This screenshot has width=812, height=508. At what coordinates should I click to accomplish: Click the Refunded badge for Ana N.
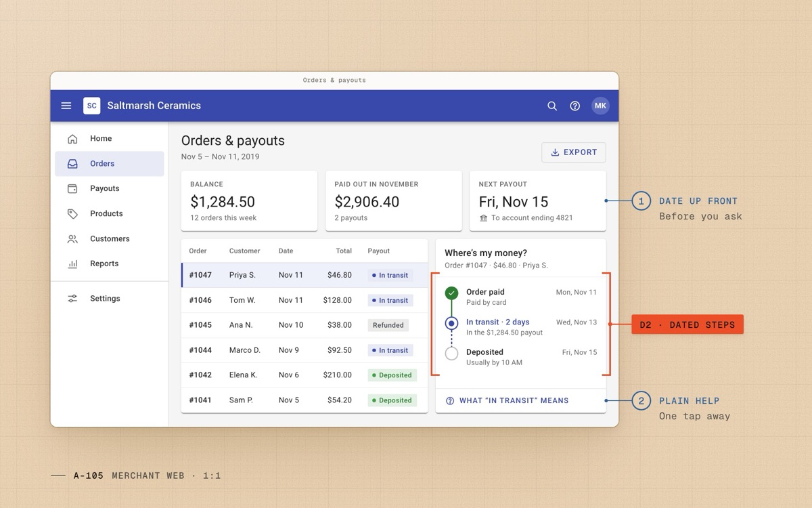[x=388, y=326]
